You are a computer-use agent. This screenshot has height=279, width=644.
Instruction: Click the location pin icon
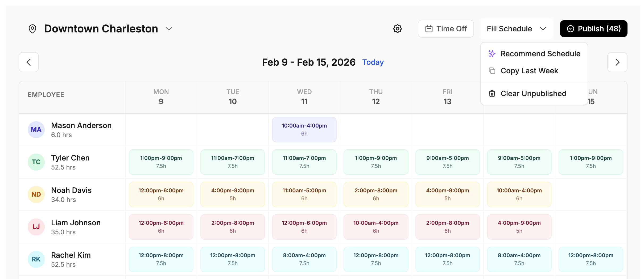tap(32, 29)
